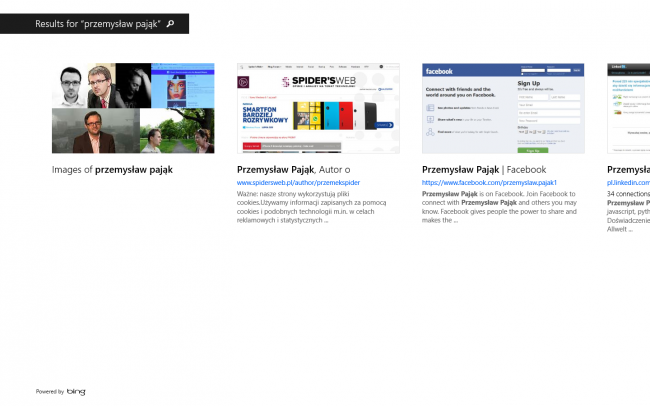Click the search magnifier icon in results bar
Image resolution: width=650 pixels, height=406 pixels.
coord(170,24)
